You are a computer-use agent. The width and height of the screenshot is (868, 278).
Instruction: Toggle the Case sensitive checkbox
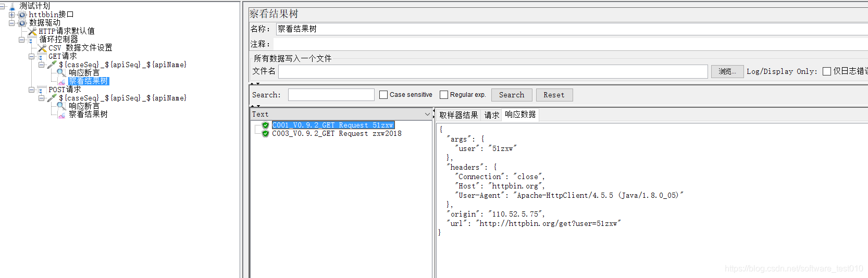(x=383, y=95)
